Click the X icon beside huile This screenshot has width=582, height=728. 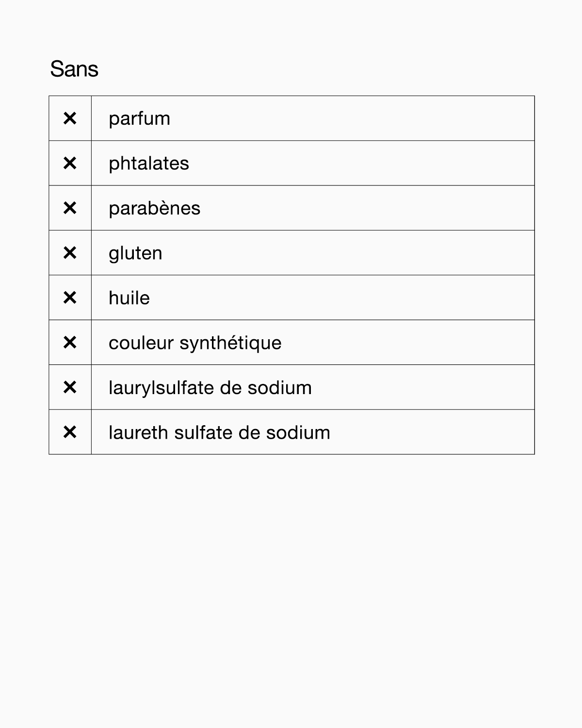coord(70,298)
